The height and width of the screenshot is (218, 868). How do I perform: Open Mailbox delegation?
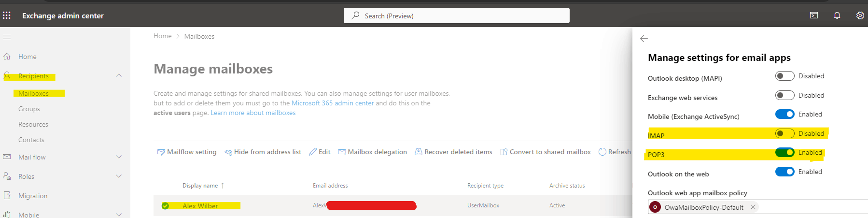coord(372,152)
